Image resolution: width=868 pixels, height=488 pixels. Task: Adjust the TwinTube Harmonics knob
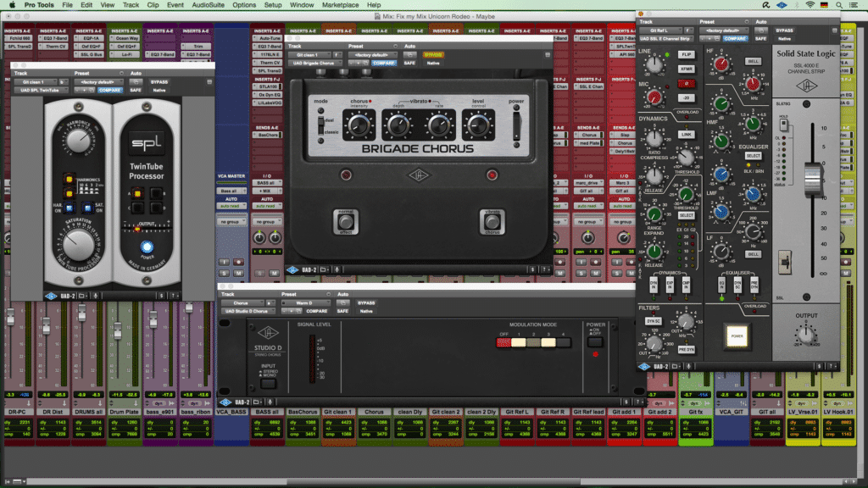click(x=78, y=140)
